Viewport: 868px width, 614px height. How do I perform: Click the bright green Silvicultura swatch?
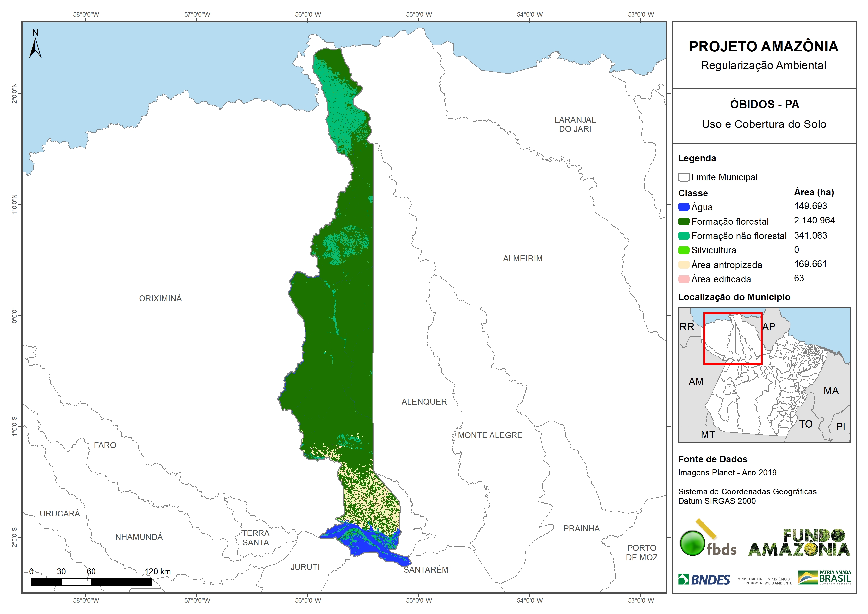pyautogui.click(x=683, y=250)
